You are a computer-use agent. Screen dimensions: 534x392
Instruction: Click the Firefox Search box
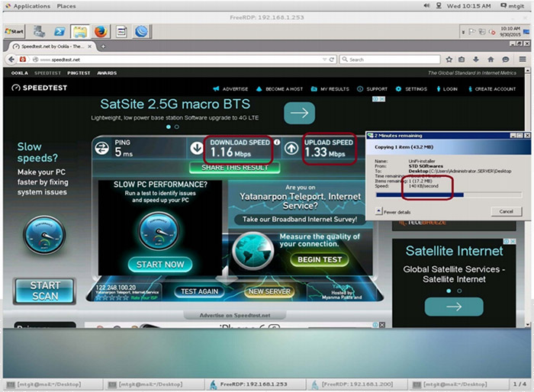(390, 59)
